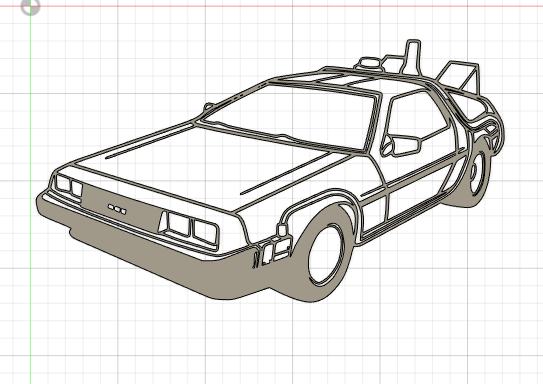This screenshot has height=384, width=543.
Task: Select the car's front wheel hub cutout
Action: coord(326,254)
